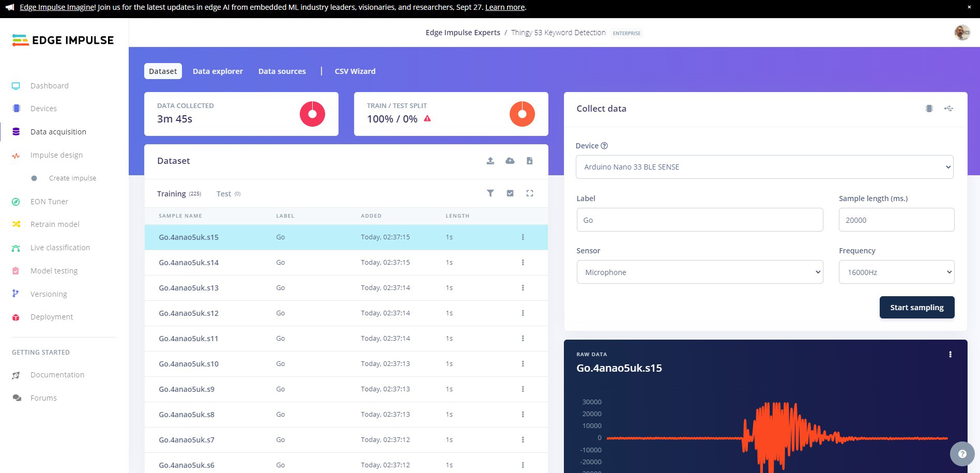Click the Devices chip icon in sidebar
The image size is (980, 473).
tap(16, 109)
